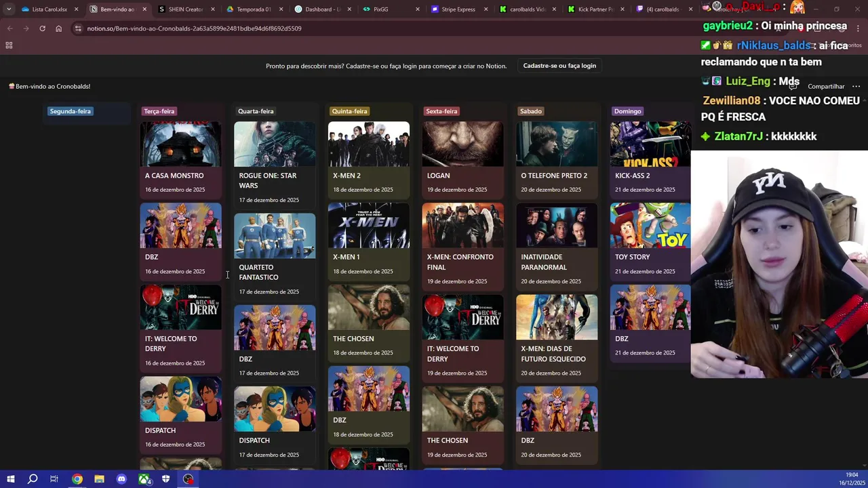Open Task View on the taskbar
This screenshot has height=488, width=868.
pyautogui.click(x=54, y=479)
